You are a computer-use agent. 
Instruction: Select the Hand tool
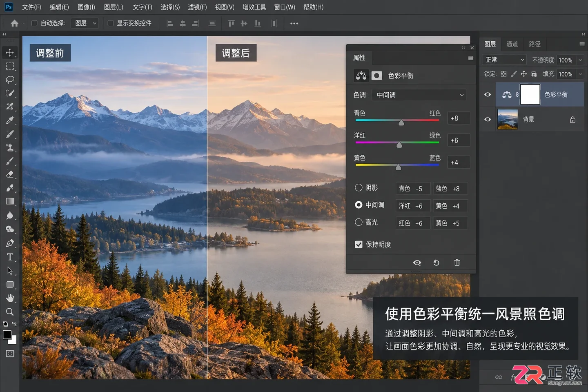(x=10, y=298)
